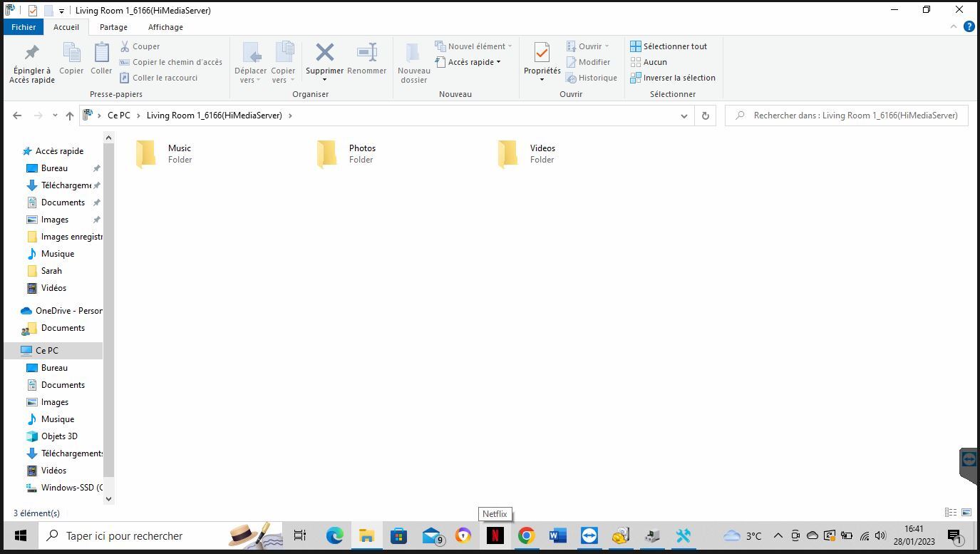The height and width of the screenshot is (554, 980).
Task: Go back with the left arrow
Action: [x=17, y=116]
